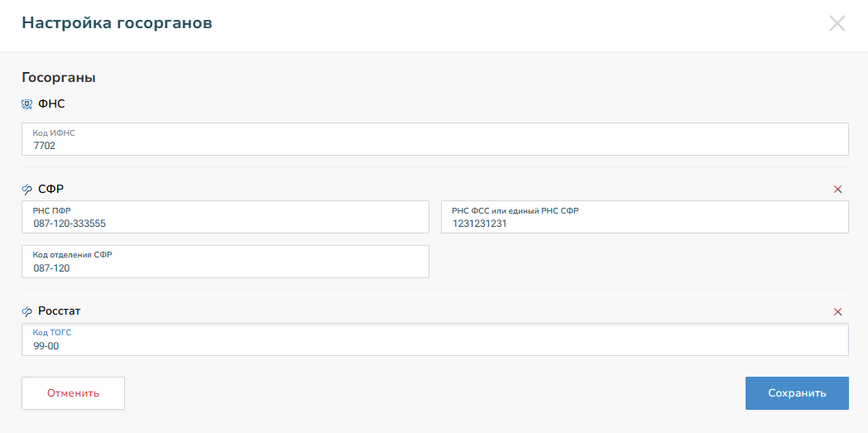Close the Настройка госорганов dialog
The image size is (868, 433).
pos(837,23)
